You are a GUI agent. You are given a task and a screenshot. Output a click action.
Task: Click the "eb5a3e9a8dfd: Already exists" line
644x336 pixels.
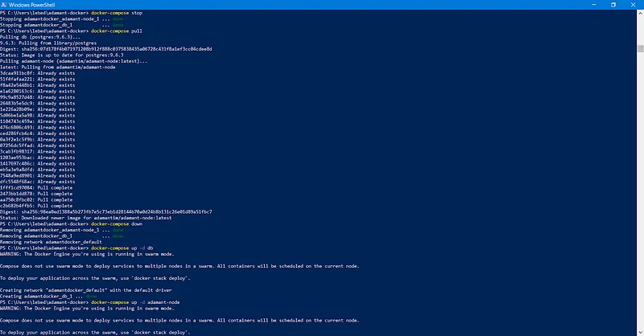[x=37, y=170]
